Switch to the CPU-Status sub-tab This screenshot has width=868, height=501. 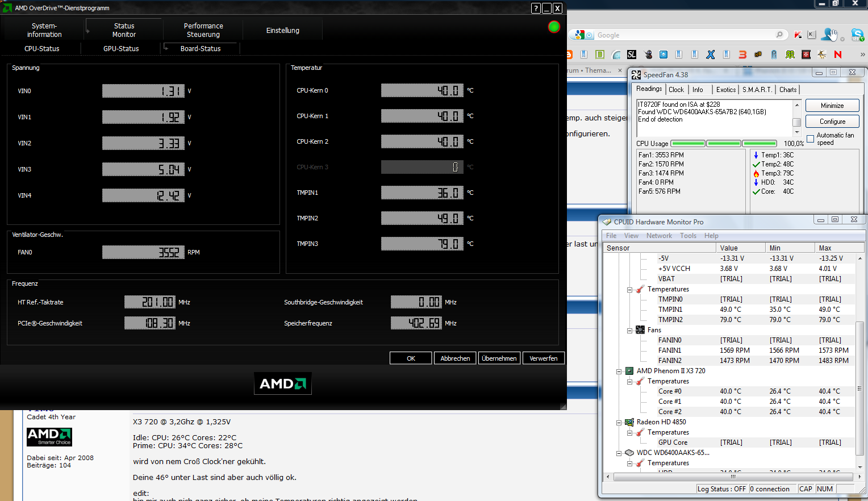coord(42,49)
